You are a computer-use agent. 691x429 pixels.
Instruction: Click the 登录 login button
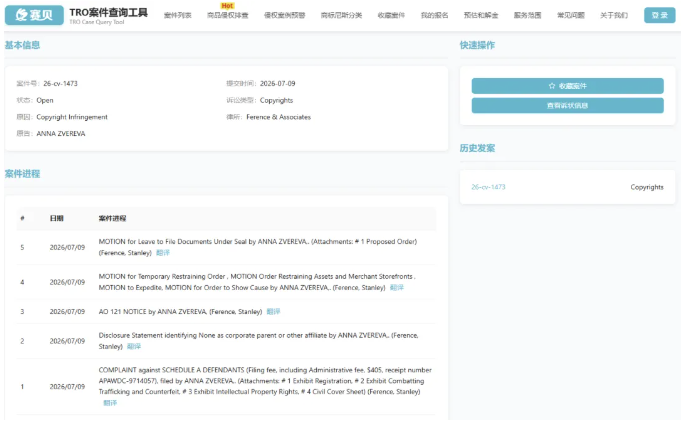[659, 15]
